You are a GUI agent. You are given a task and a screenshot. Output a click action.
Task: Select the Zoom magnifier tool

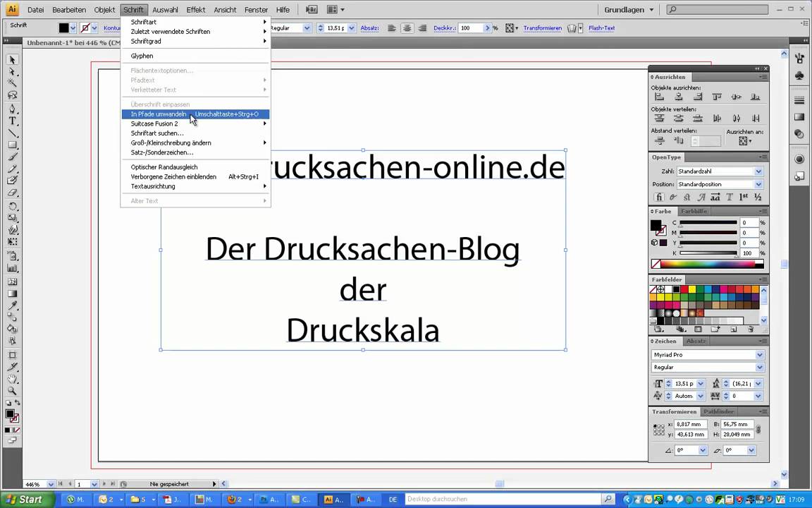click(13, 391)
